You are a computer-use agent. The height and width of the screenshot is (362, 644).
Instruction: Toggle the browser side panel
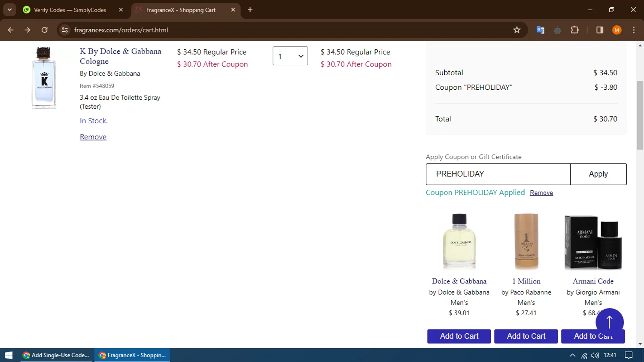point(600,30)
